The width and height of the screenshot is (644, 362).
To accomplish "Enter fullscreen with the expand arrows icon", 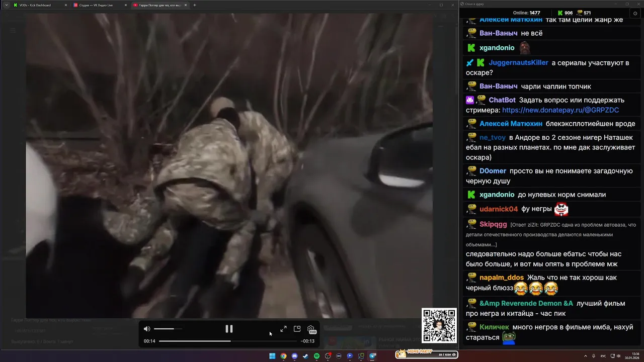I will (x=283, y=329).
